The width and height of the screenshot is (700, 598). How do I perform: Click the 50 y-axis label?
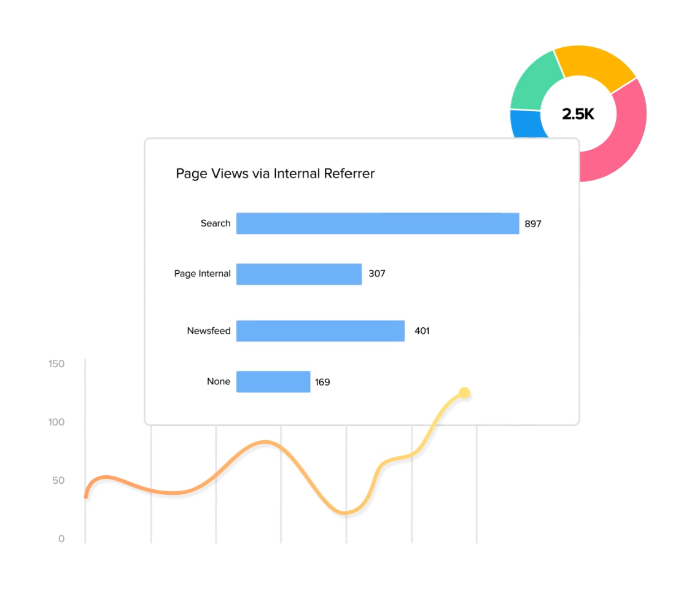[x=58, y=481]
